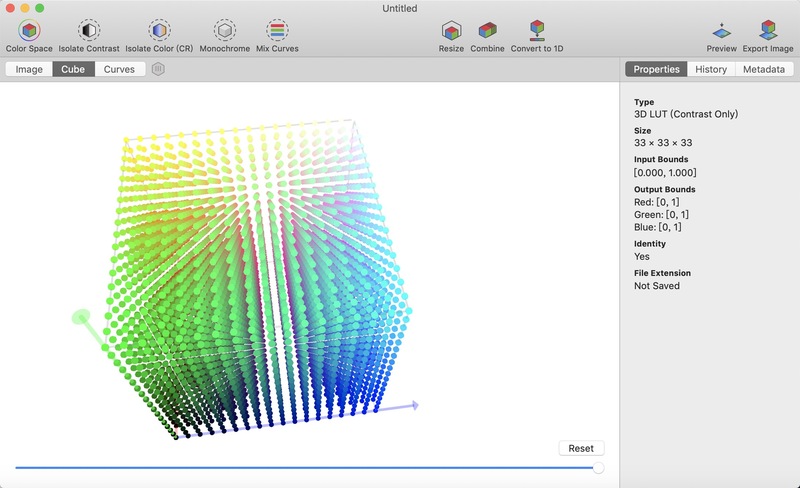Click the '33 × 33 × 33' size value
Viewport: 800px width, 488px height.
[x=663, y=143]
